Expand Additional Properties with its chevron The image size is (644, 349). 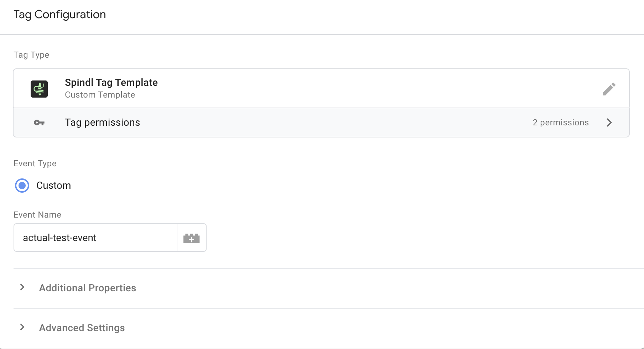(22, 287)
